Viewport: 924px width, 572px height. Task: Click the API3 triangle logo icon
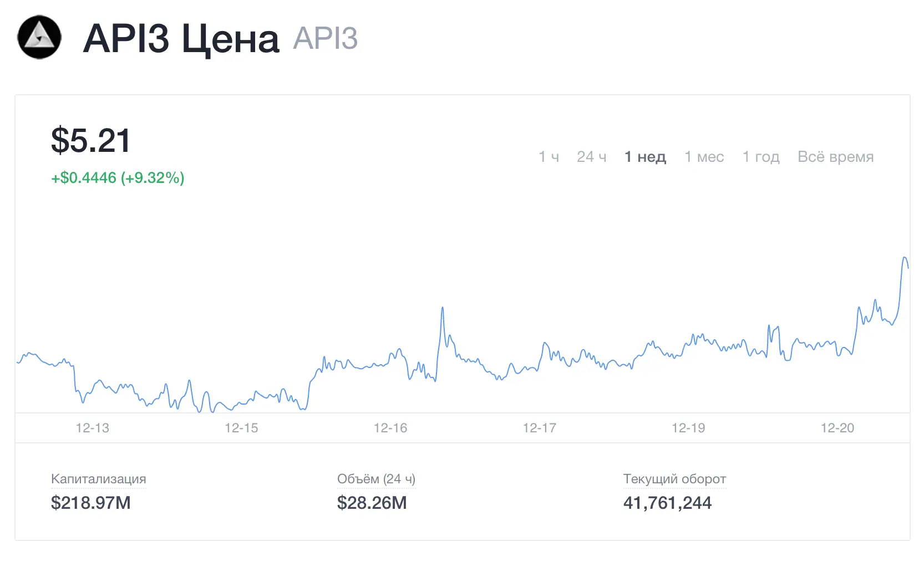39,38
